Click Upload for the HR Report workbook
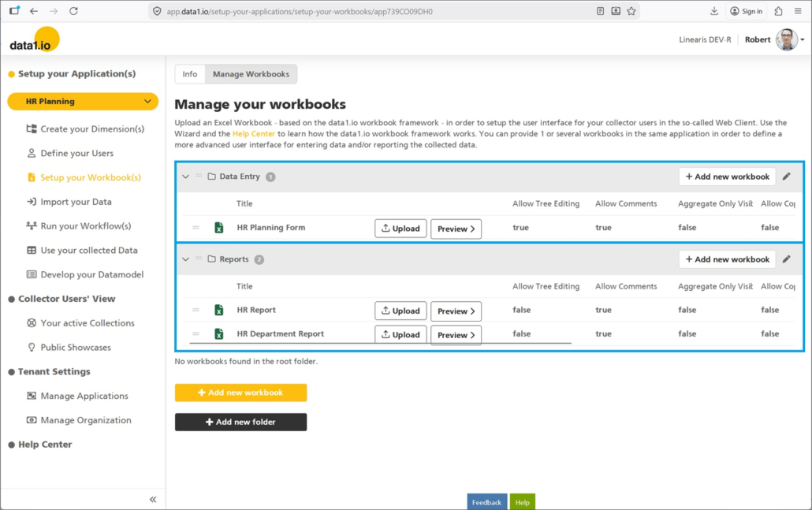812x510 pixels. coord(400,311)
